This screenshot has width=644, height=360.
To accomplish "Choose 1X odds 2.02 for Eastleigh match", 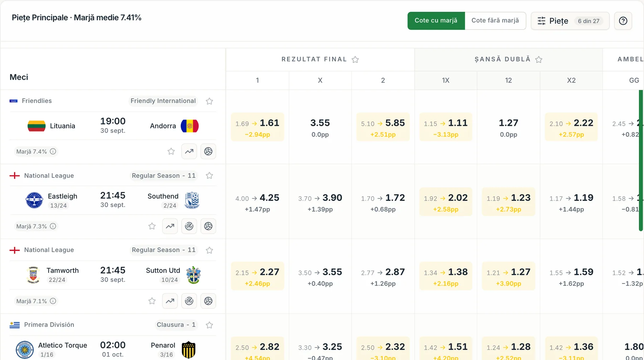I will (446, 202).
